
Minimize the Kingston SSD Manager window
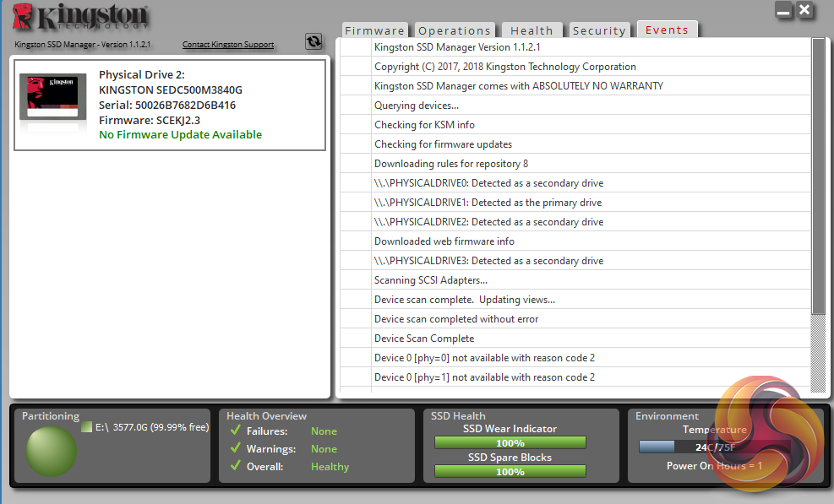pyautogui.click(x=783, y=10)
